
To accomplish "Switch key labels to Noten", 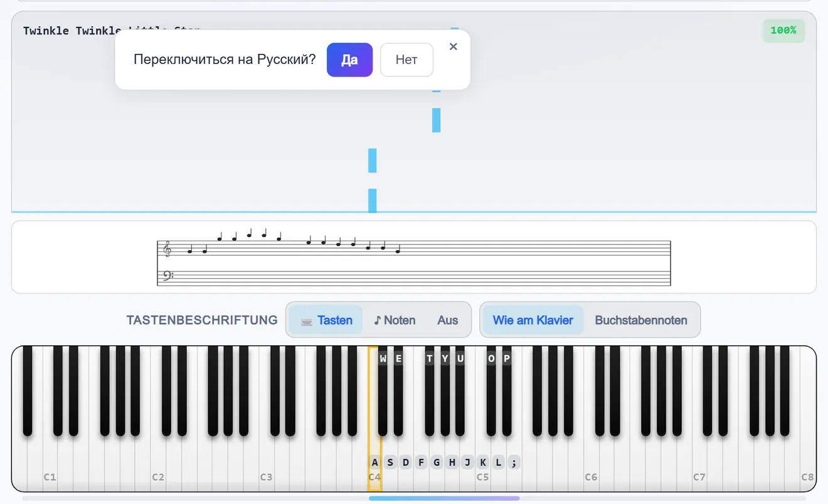I will pos(395,320).
